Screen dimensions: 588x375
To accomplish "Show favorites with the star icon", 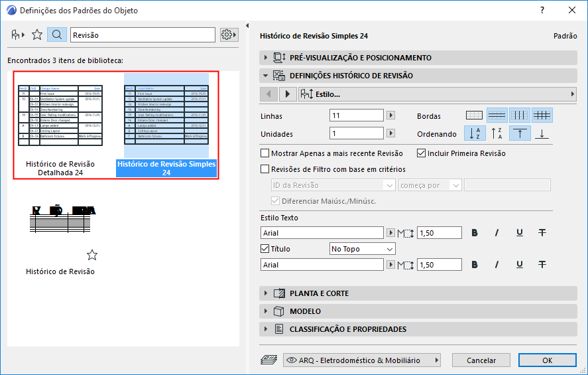I will point(37,35).
